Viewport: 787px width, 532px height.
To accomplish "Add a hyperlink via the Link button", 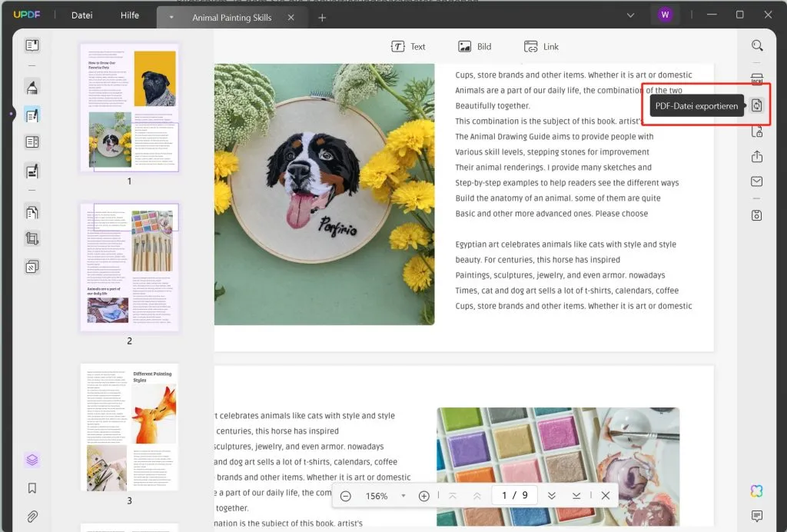I will click(x=540, y=46).
